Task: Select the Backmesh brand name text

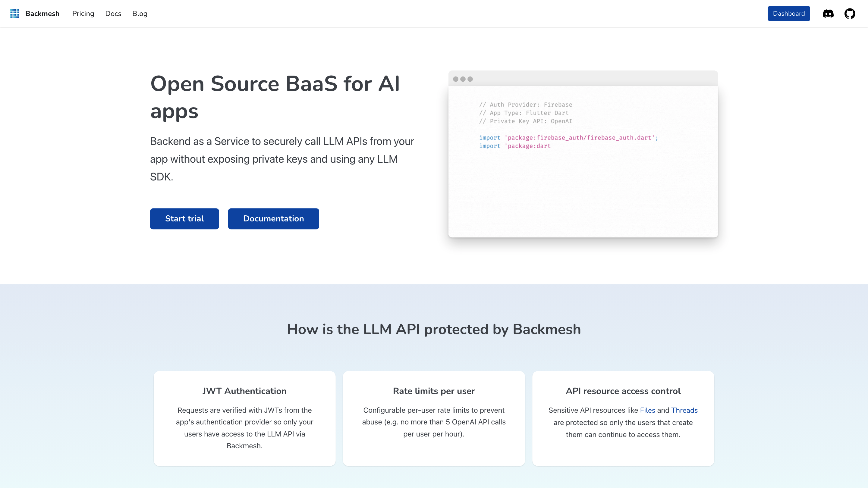Action: [42, 14]
